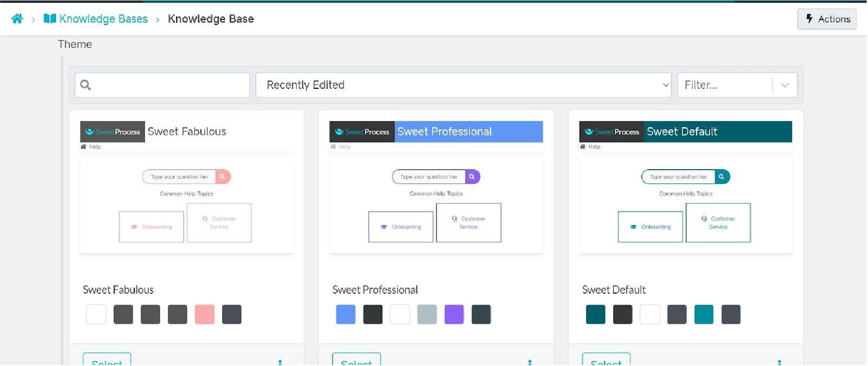
Task: Select purple swatch of Sweet Professional
Action: click(454, 314)
